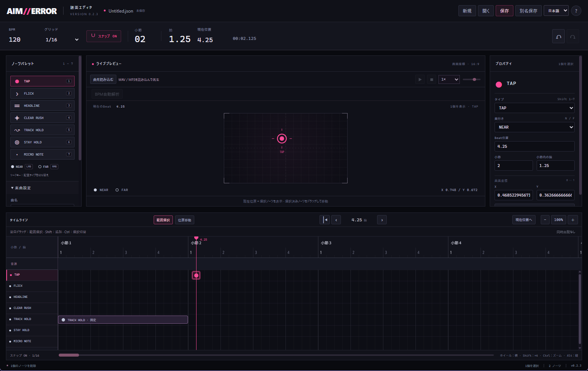Click the Untitled.json file name
The image size is (588, 371).
121,11
